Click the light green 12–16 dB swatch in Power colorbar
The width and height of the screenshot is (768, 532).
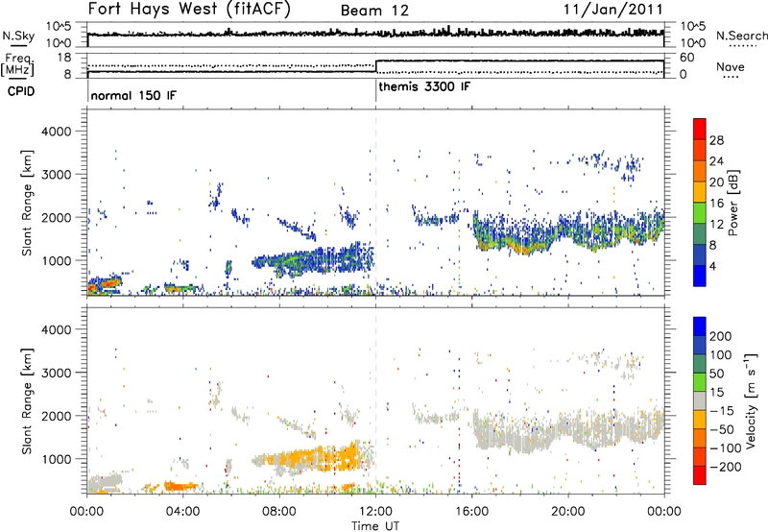pyautogui.click(x=700, y=213)
